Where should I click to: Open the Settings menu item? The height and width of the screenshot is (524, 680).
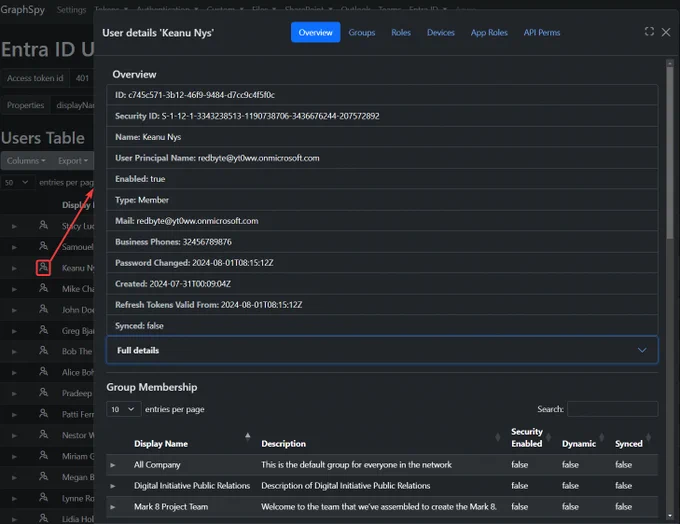coord(71,10)
